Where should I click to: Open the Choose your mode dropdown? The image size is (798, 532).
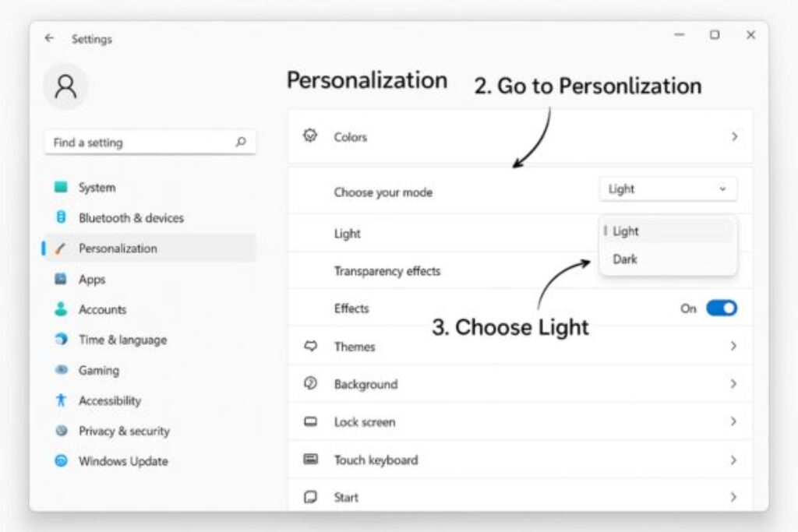coord(668,189)
